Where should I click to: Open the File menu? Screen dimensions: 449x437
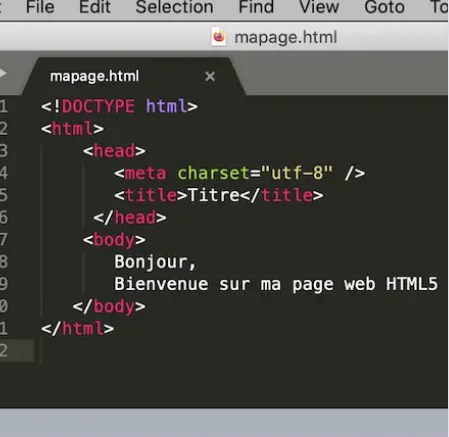[x=40, y=7]
